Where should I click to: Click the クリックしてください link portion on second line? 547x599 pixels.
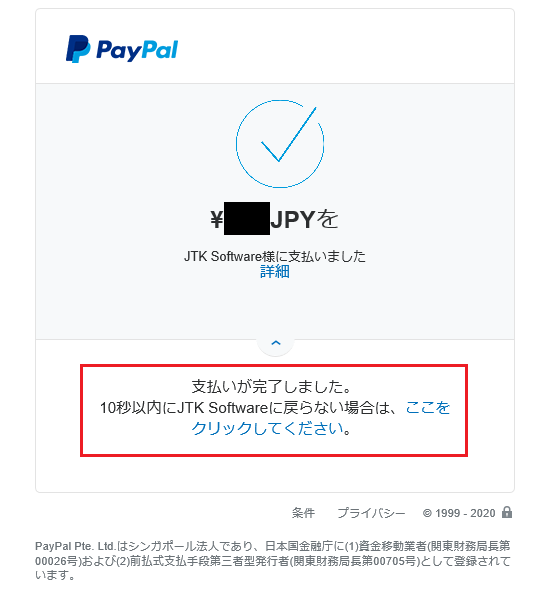pos(267,428)
